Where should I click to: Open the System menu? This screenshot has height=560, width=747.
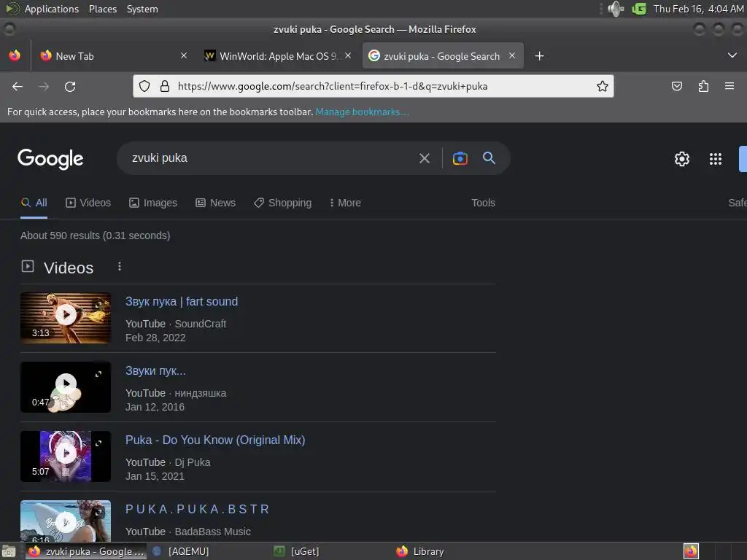coord(142,9)
